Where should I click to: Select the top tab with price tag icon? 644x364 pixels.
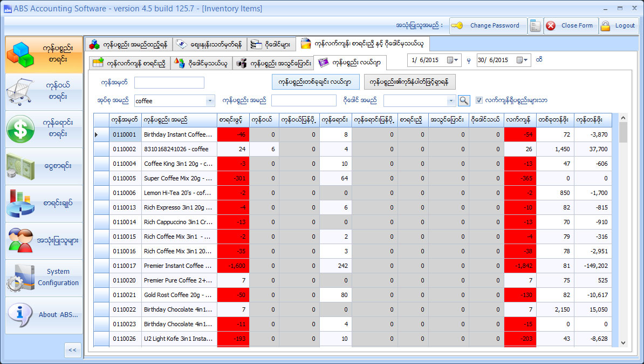point(209,44)
